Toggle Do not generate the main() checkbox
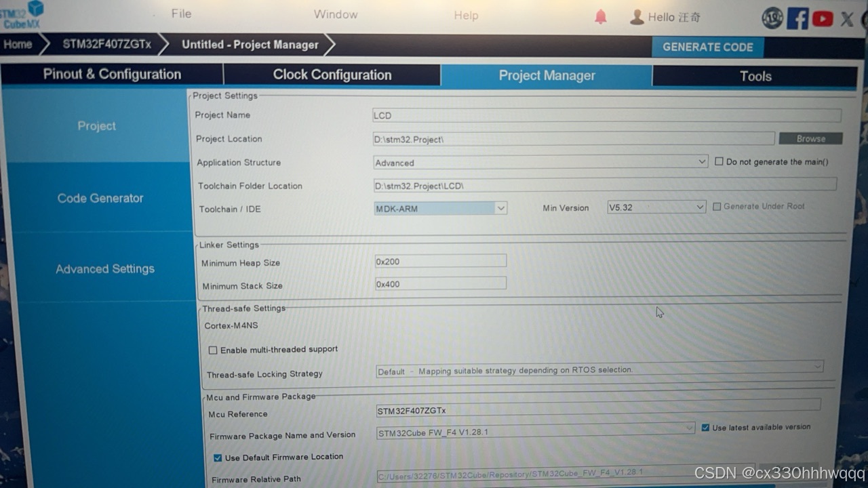Viewport: 868px width, 488px height. tap(719, 161)
